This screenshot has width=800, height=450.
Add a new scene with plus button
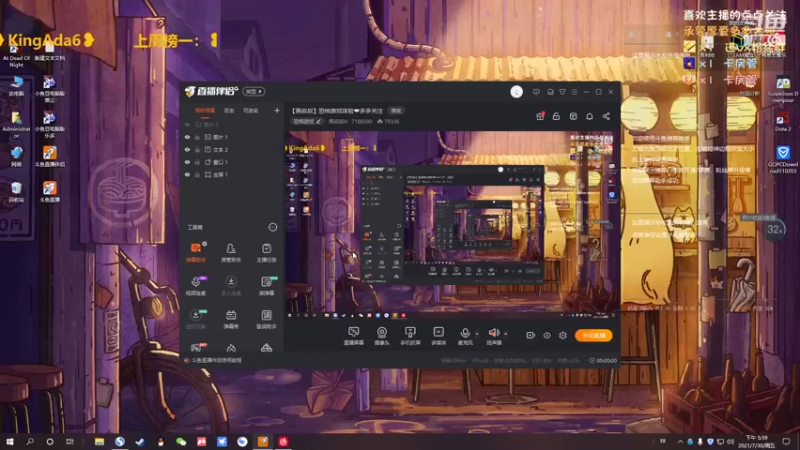277,110
